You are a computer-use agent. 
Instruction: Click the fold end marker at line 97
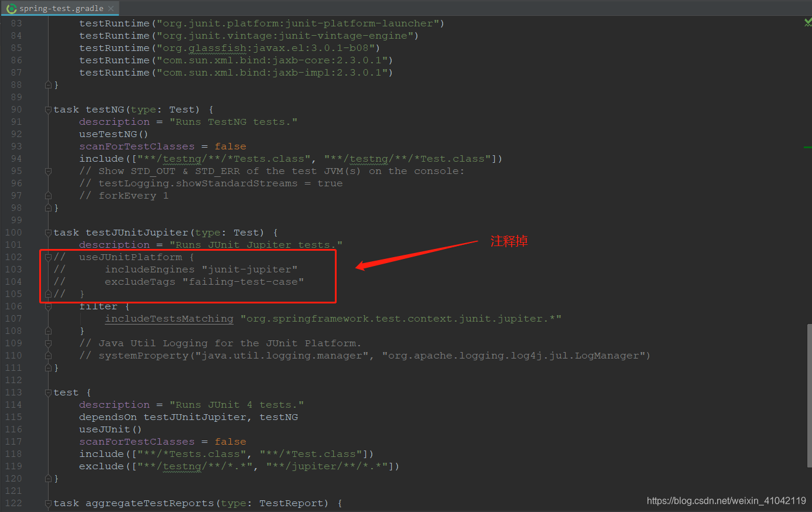(x=48, y=196)
